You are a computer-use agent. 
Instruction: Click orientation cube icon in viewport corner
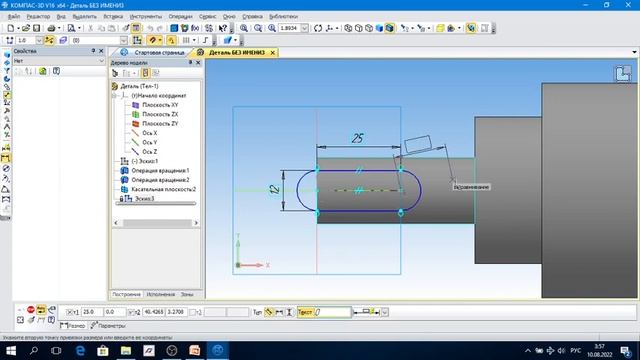coord(623,74)
